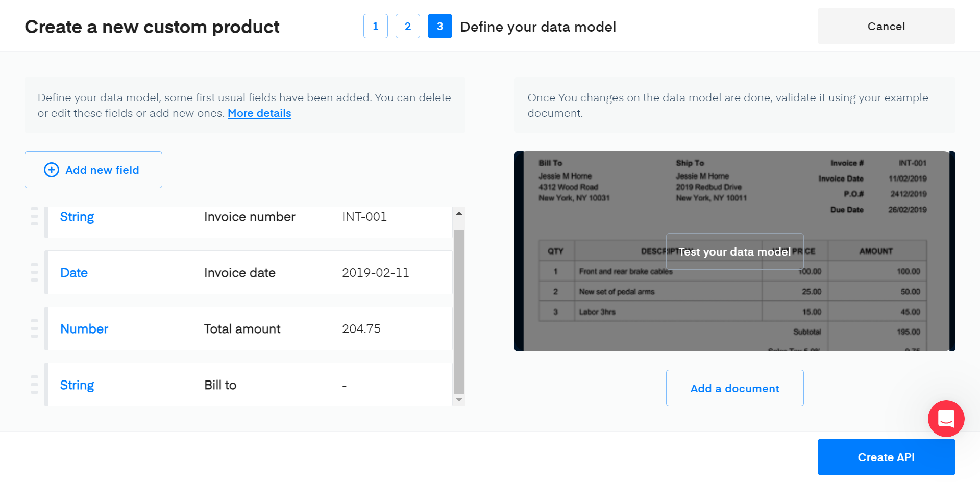Click Test your data model overlay button
The image size is (980, 483).
[734, 251]
